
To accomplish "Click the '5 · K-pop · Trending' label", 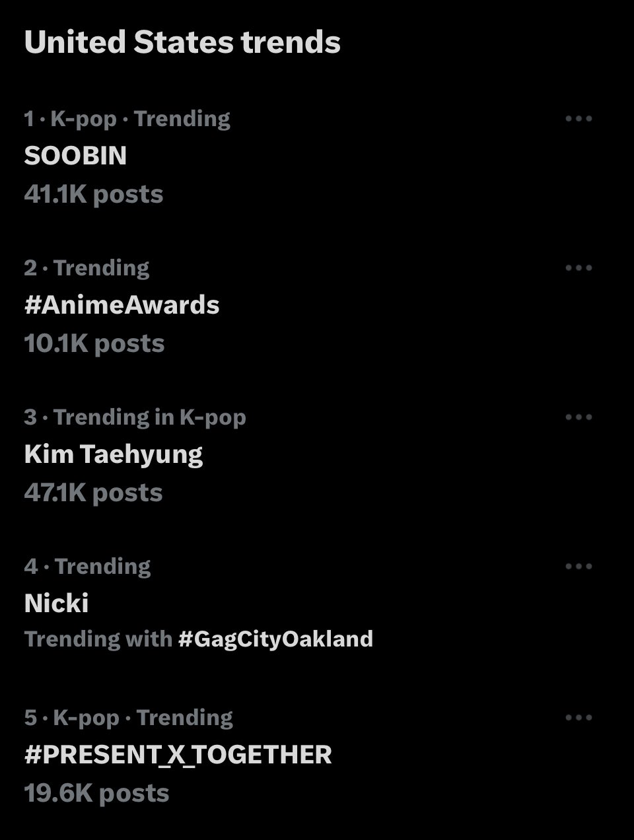I will (x=128, y=718).
